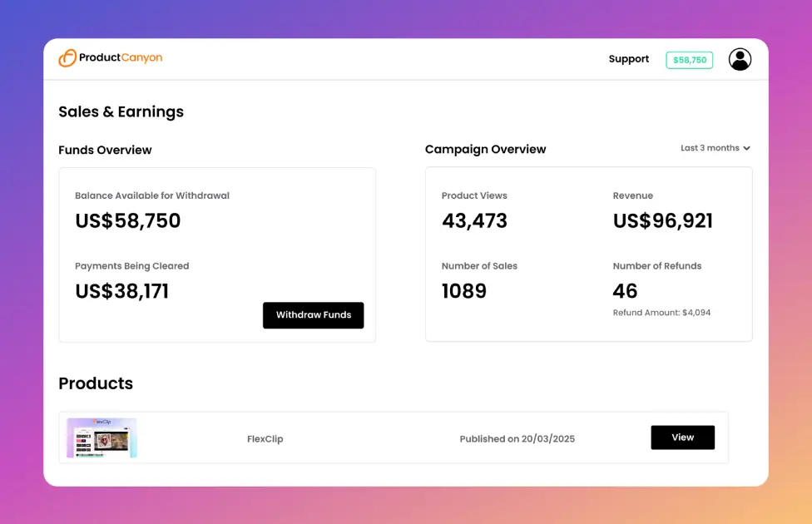Open the FlexClip product thumbnail
The height and width of the screenshot is (524, 812).
coord(102,437)
